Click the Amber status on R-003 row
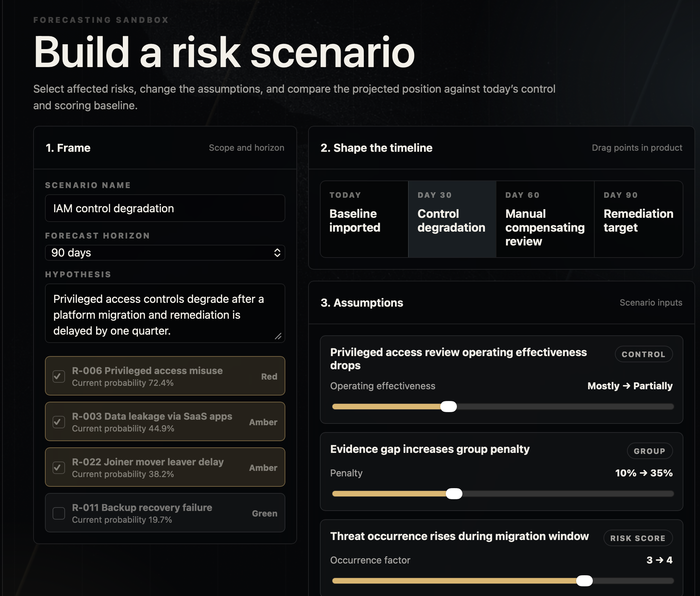Viewport: 700px width, 596px height. click(263, 422)
